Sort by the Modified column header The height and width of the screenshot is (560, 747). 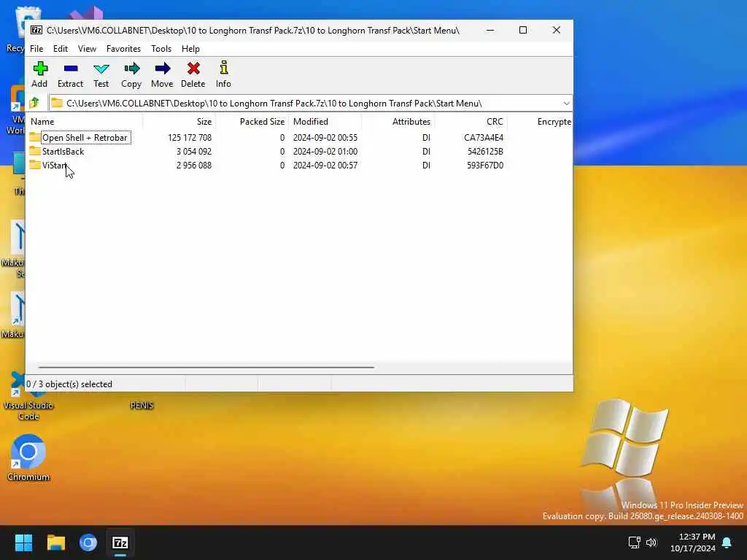(x=325, y=122)
